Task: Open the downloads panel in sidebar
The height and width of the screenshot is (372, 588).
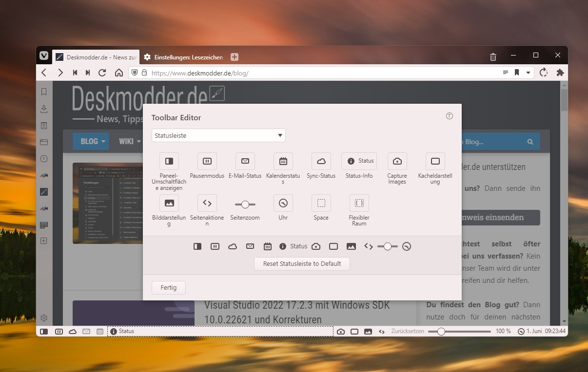Action: coord(44,109)
